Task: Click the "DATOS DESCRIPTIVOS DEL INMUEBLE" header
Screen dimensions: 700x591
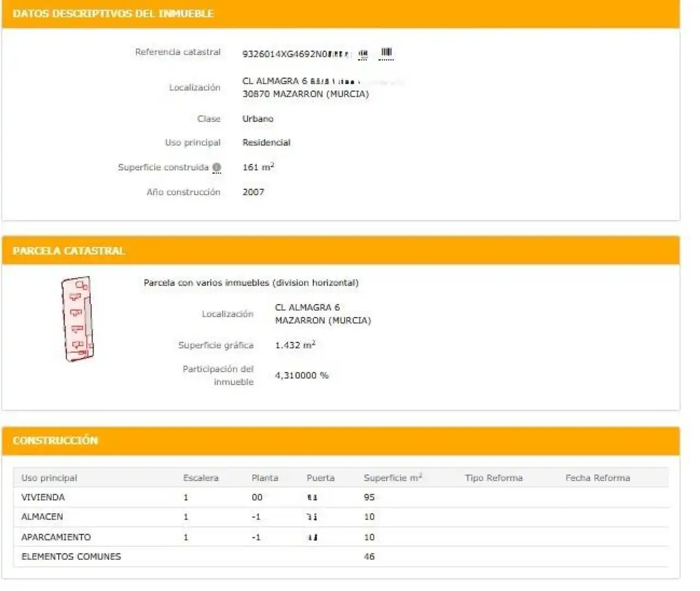Action: point(113,14)
